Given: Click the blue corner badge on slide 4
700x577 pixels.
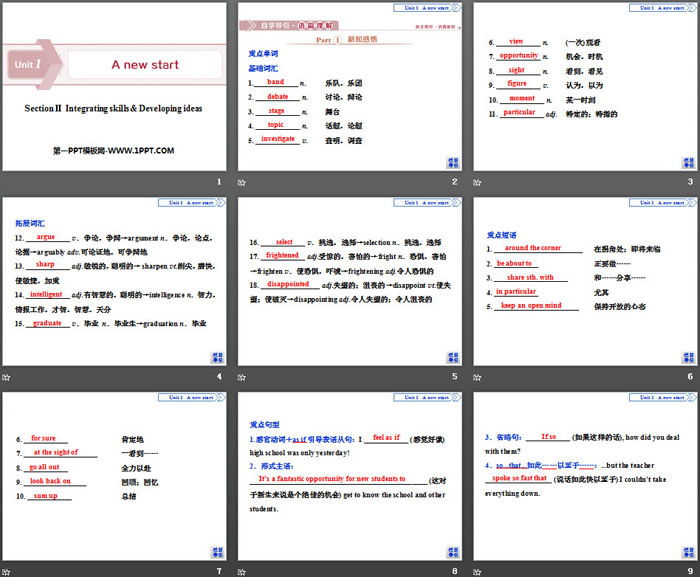Looking at the screenshot, I should (x=217, y=358).
